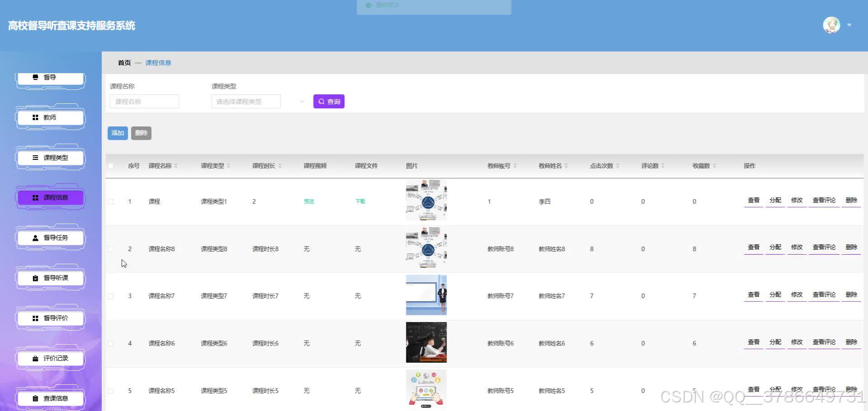Viewport: 868px width, 411px height.
Task: Open the 督导评价 section
Action: pos(50,318)
